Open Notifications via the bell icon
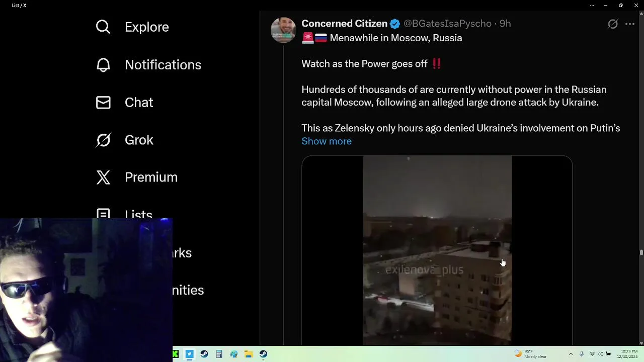Screen dimensions: 644x362 (103, 65)
